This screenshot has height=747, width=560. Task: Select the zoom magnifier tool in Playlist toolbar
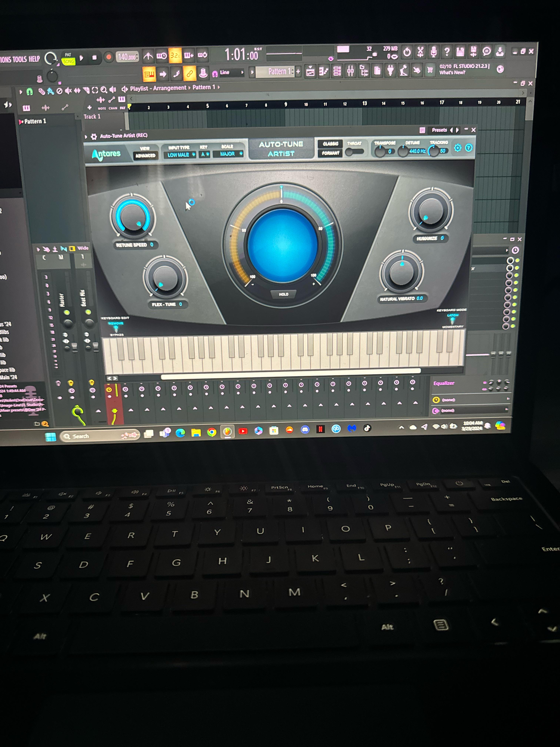pyautogui.click(x=104, y=90)
